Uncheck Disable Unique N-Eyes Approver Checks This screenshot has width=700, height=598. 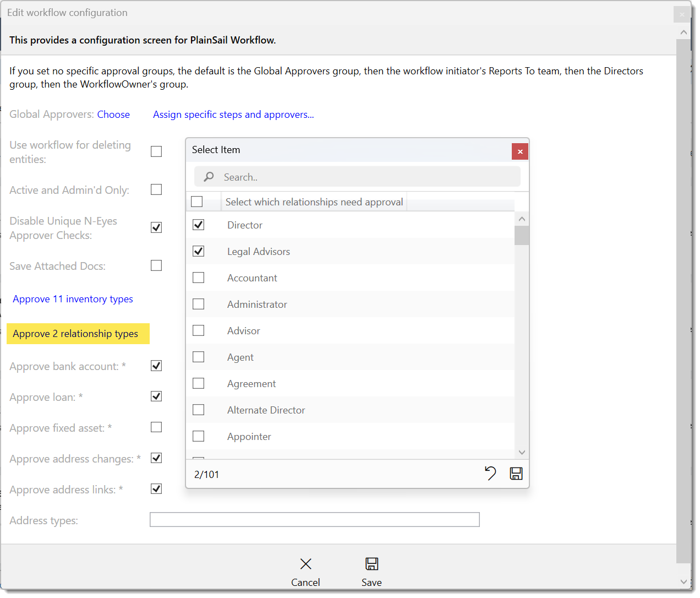[x=156, y=227]
